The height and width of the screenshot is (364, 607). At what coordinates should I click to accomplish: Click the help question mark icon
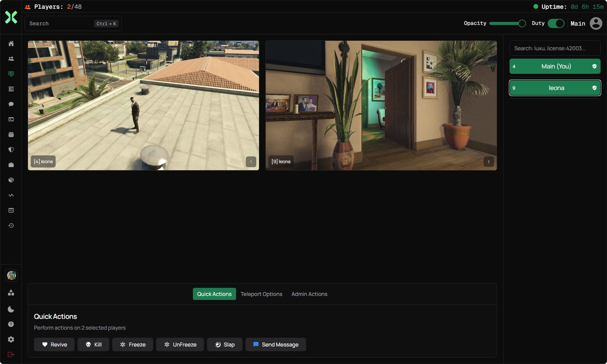tap(11, 324)
